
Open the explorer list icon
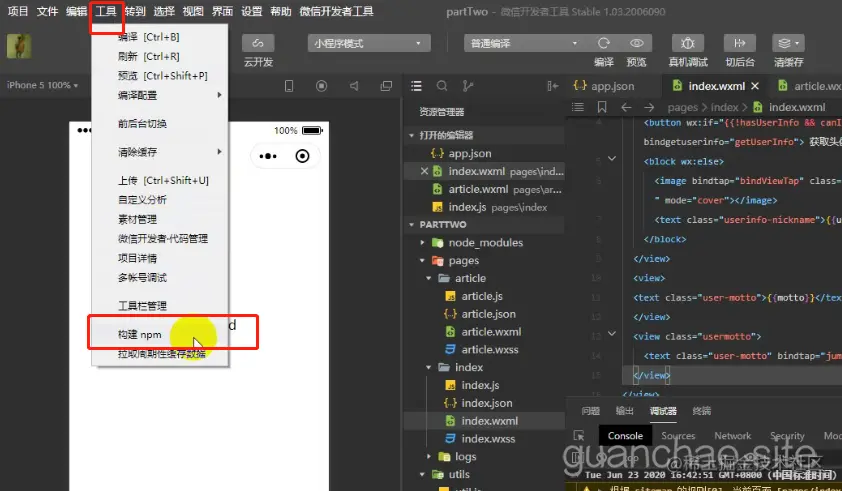click(416, 86)
